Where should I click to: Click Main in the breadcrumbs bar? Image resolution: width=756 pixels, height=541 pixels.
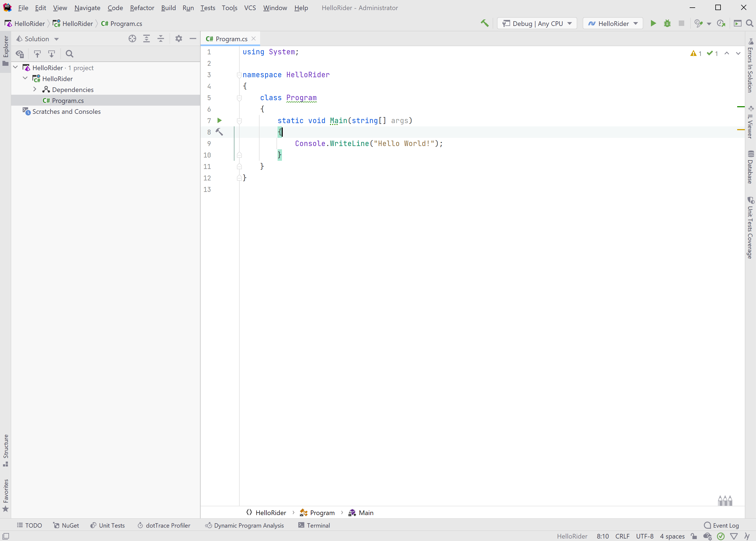click(x=366, y=513)
